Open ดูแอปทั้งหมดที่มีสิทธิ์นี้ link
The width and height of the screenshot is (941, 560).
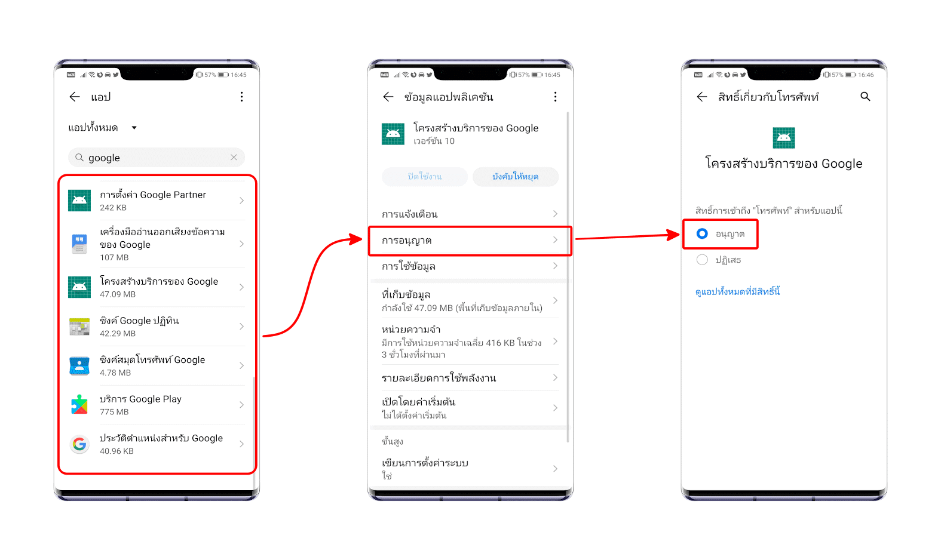tap(738, 291)
